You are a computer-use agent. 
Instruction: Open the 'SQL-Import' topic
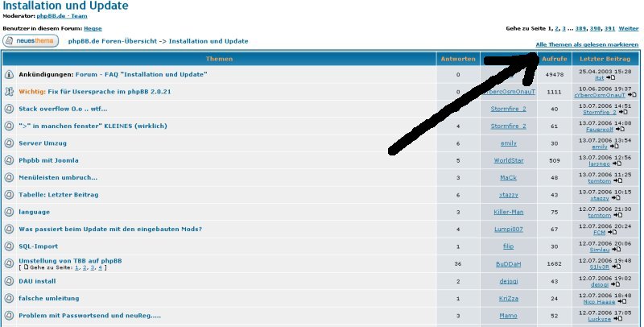pos(38,246)
